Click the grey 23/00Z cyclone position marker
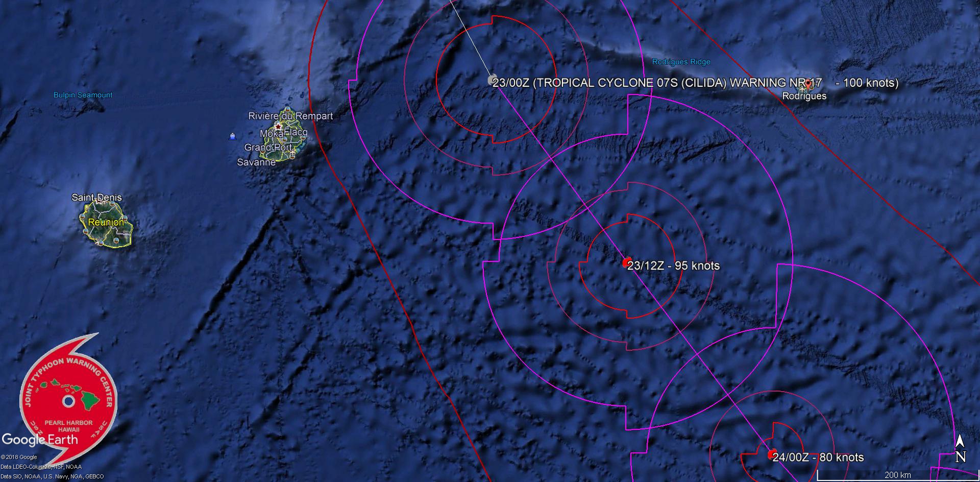980x482 pixels. pos(492,80)
